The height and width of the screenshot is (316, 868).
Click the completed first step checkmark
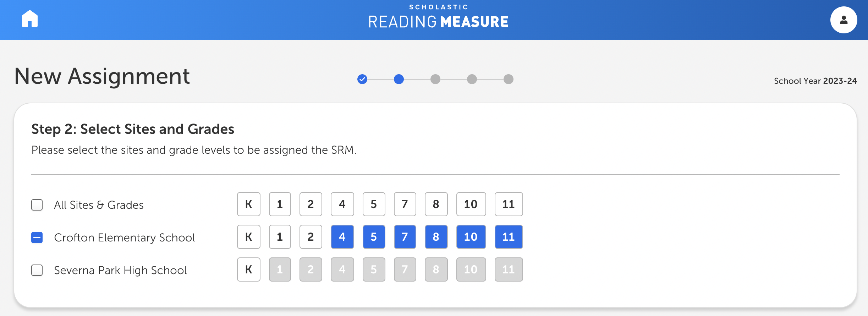pos(362,79)
